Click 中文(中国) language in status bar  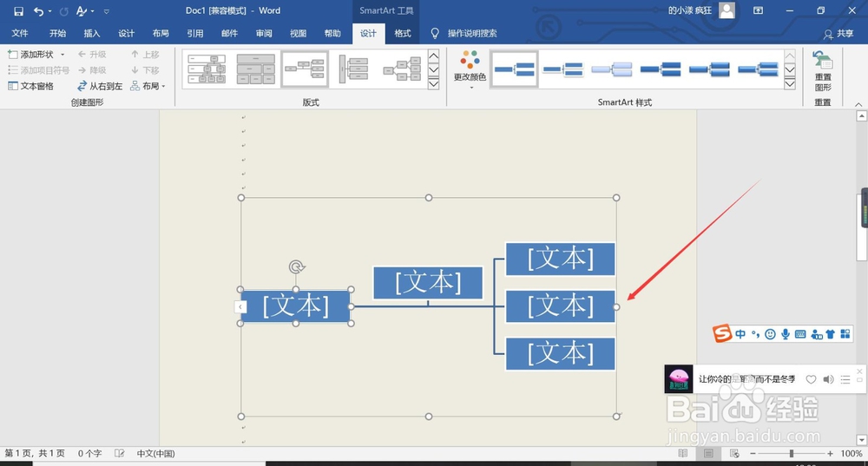pos(155,453)
